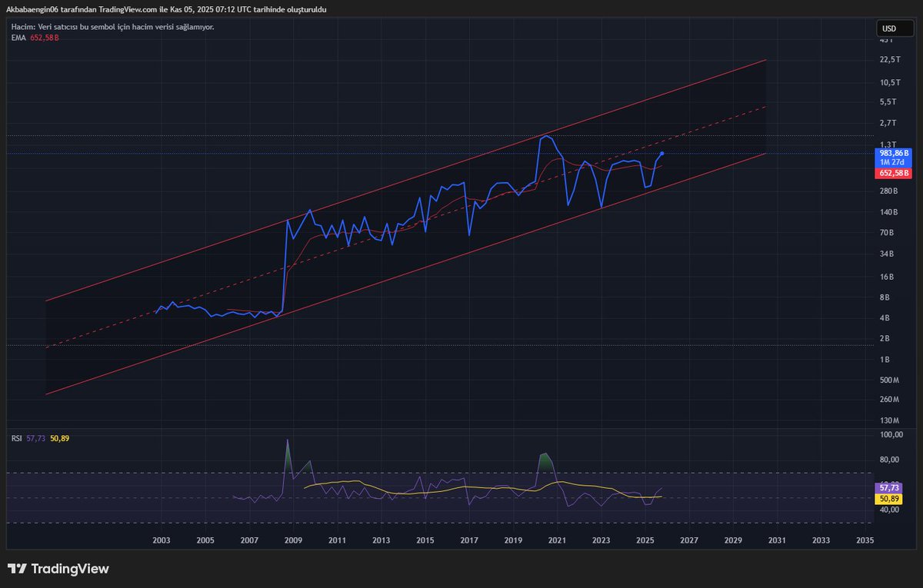Select the red EMA price label 652,58 B
Screen dimensions: 923x588
[894, 173]
